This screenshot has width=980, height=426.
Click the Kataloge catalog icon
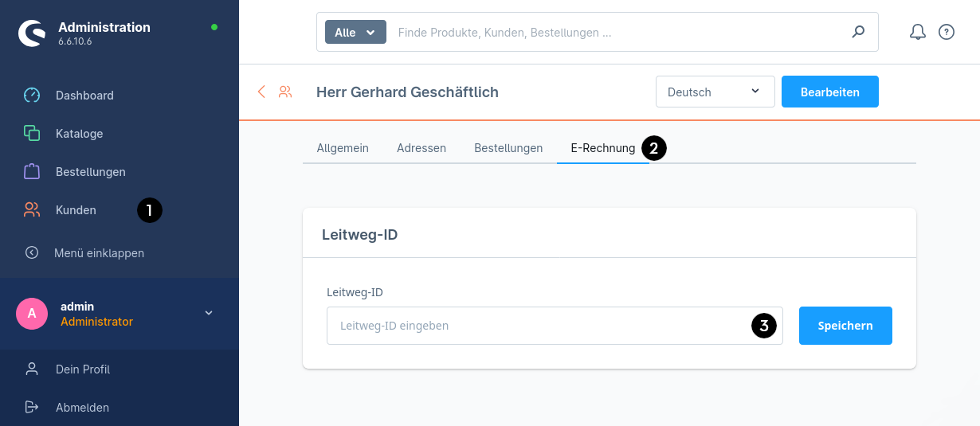pos(32,134)
